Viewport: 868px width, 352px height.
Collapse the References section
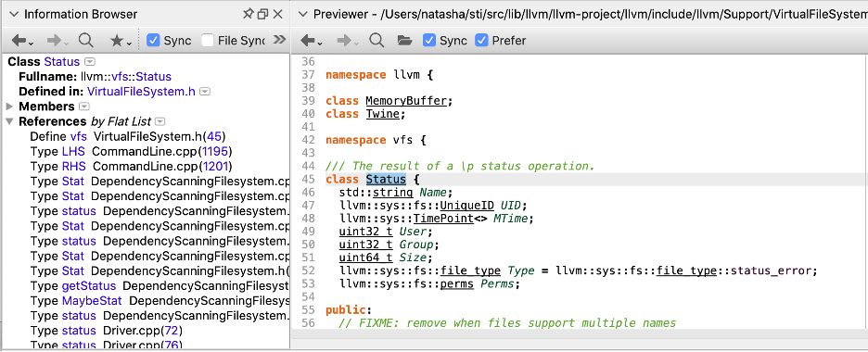pyautogui.click(x=10, y=121)
